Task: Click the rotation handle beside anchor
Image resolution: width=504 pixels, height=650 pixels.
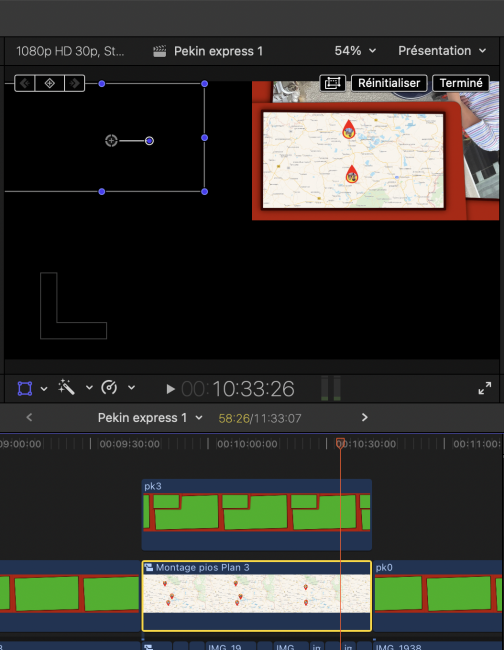Action: coord(149,141)
